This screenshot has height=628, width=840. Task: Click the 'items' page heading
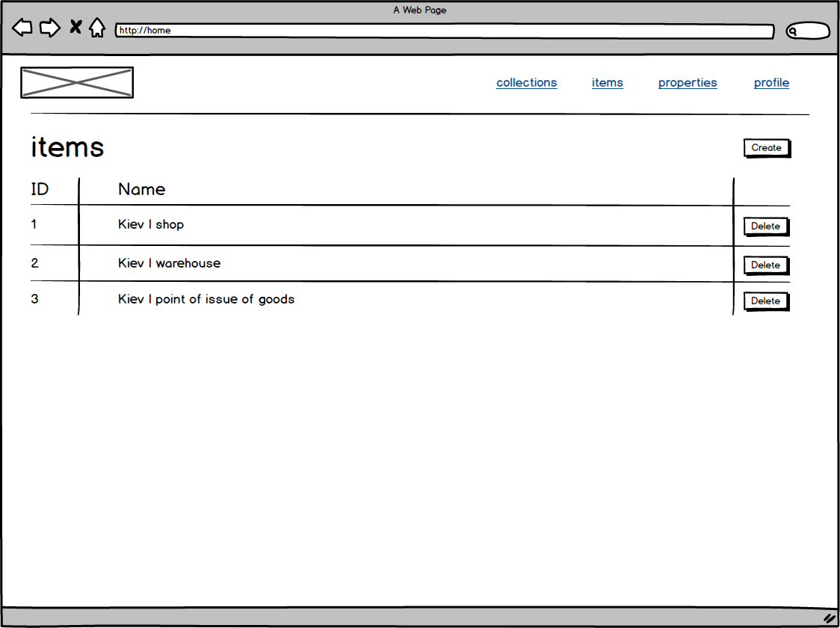pyautogui.click(x=67, y=147)
